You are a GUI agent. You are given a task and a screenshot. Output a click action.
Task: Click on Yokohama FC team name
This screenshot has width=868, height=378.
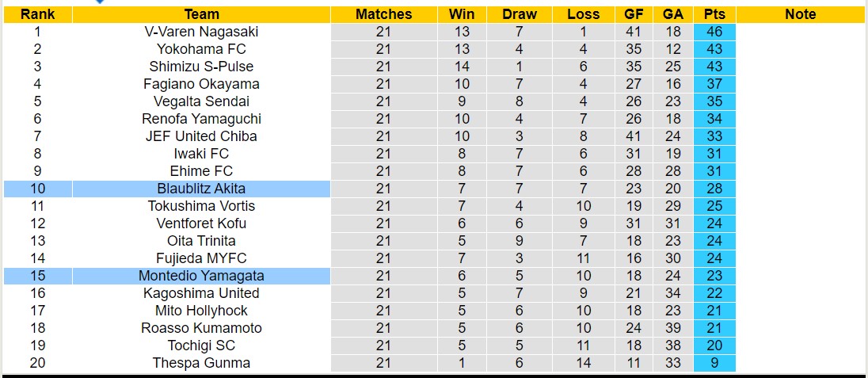[201, 49]
